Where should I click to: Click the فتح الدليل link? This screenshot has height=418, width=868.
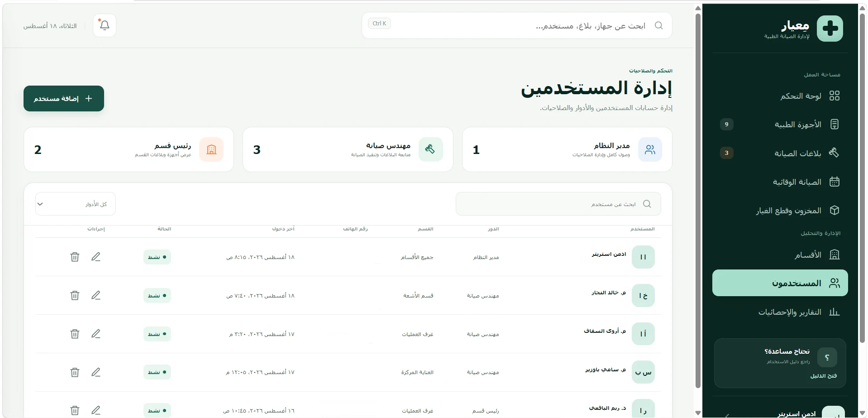point(823,376)
